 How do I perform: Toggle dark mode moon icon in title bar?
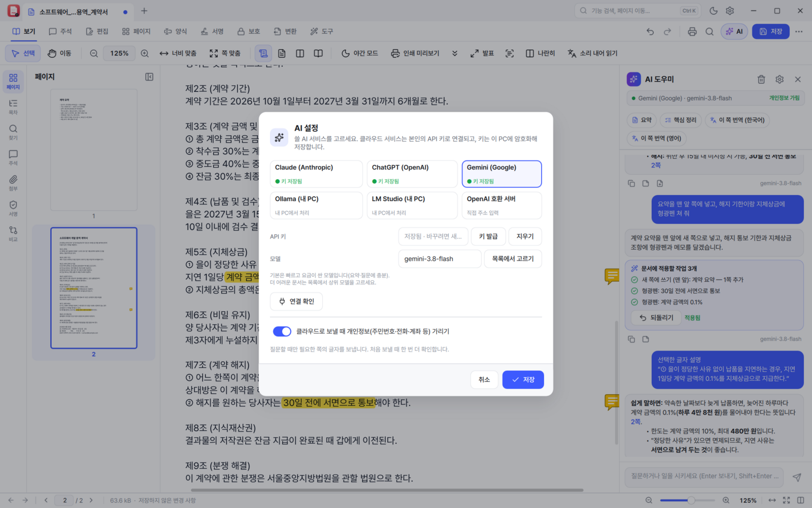click(714, 11)
